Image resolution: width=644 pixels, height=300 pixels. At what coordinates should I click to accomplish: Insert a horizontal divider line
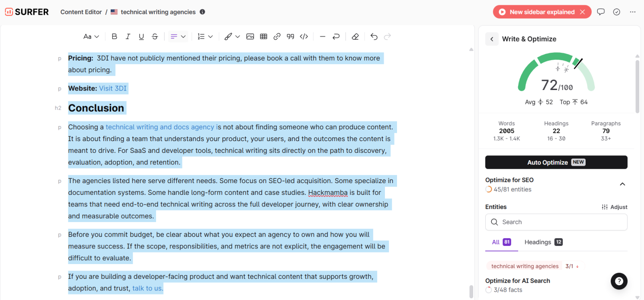[322, 37]
